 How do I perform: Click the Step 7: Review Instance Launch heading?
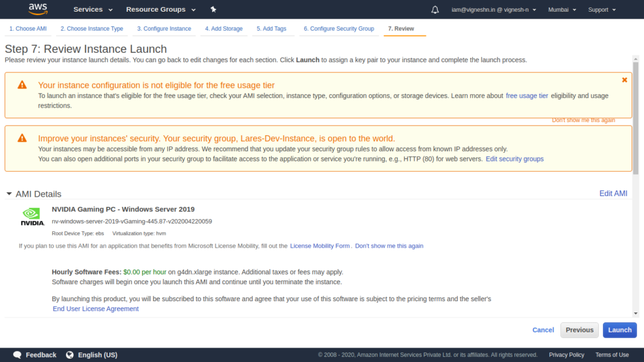pos(86,49)
